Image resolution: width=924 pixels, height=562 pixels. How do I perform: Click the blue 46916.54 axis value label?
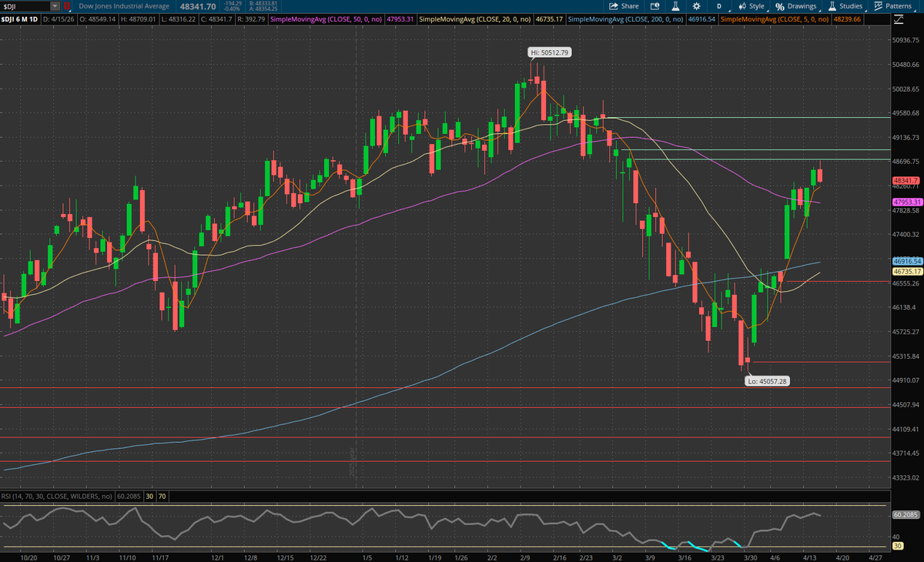pos(906,262)
